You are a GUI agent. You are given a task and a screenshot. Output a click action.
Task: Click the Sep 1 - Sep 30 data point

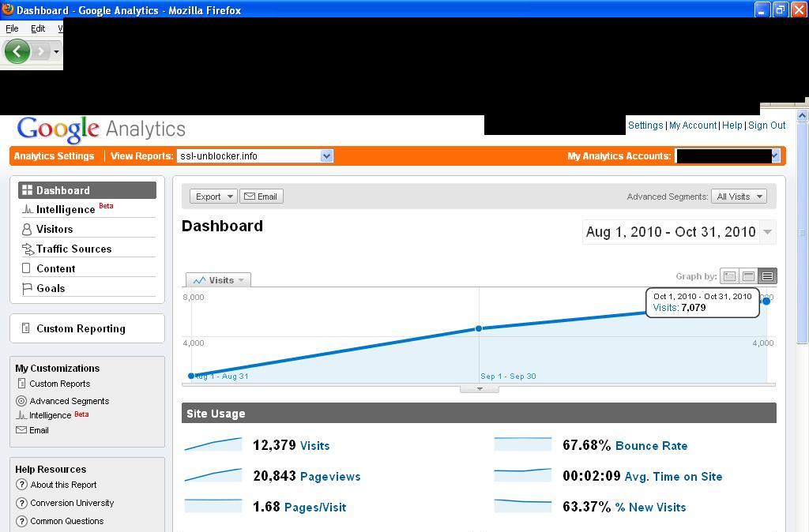479,328
